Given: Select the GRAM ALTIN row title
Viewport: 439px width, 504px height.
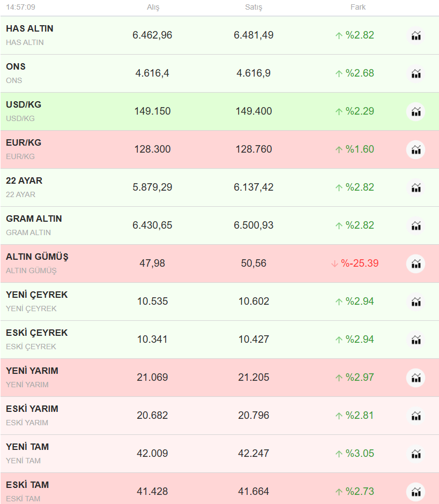Looking at the screenshot, I should [34, 219].
